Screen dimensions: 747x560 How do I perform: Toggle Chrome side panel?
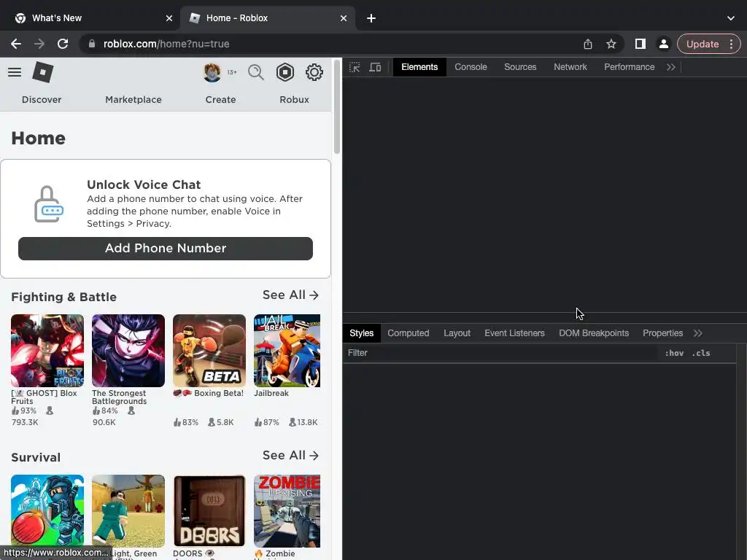[640, 44]
